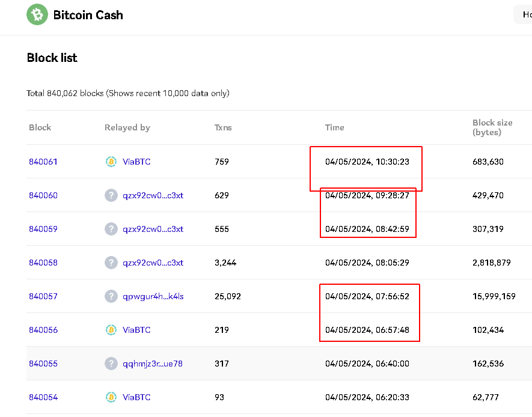Open ViaBTC relayer link for block 840061
Viewport: 532px width, 417px height.
[x=136, y=162]
